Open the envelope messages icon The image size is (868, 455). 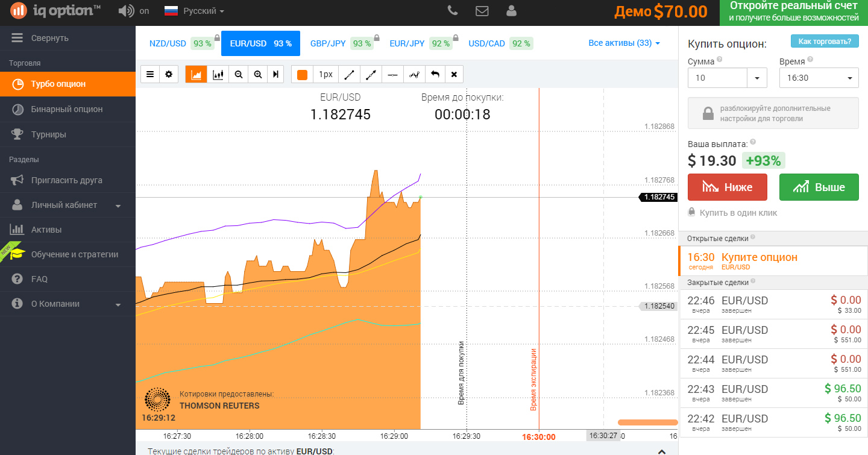482,10
